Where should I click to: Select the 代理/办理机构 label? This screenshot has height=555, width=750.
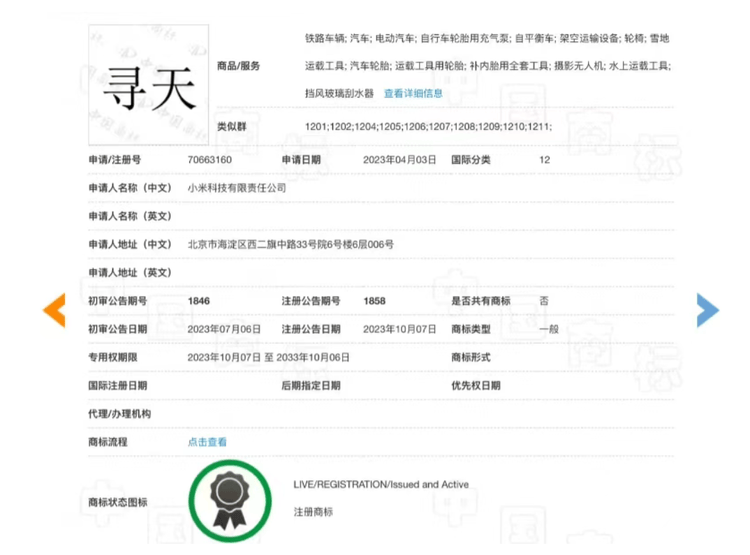coord(120,414)
